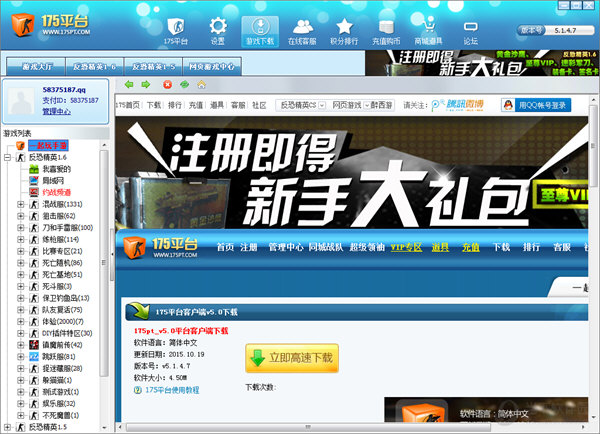
Task: Expand the 混战服(1331) node
Action: (21, 204)
